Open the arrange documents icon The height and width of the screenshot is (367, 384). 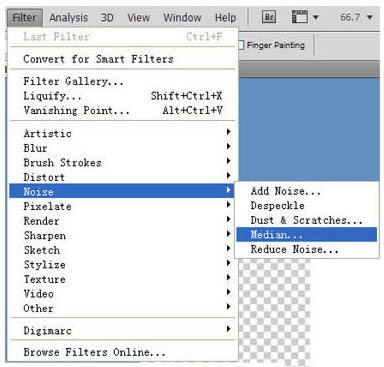click(299, 16)
